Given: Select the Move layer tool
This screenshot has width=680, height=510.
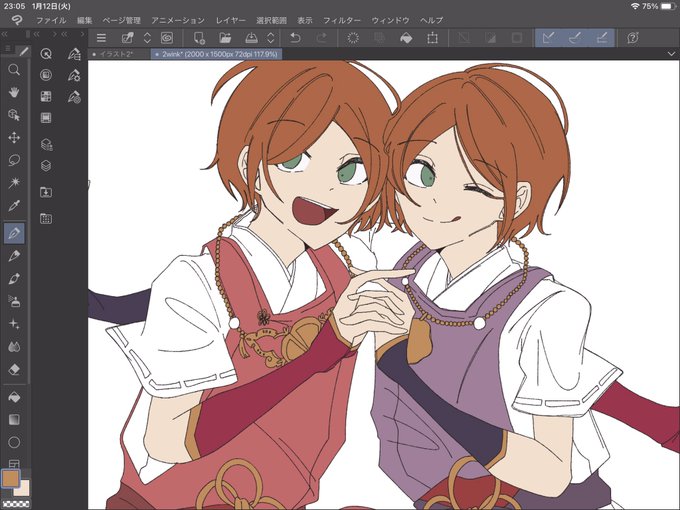Looking at the screenshot, I should coord(14,138).
